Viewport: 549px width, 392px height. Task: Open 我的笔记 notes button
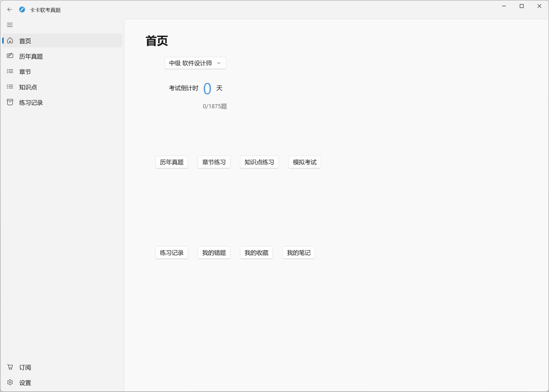pyautogui.click(x=299, y=253)
